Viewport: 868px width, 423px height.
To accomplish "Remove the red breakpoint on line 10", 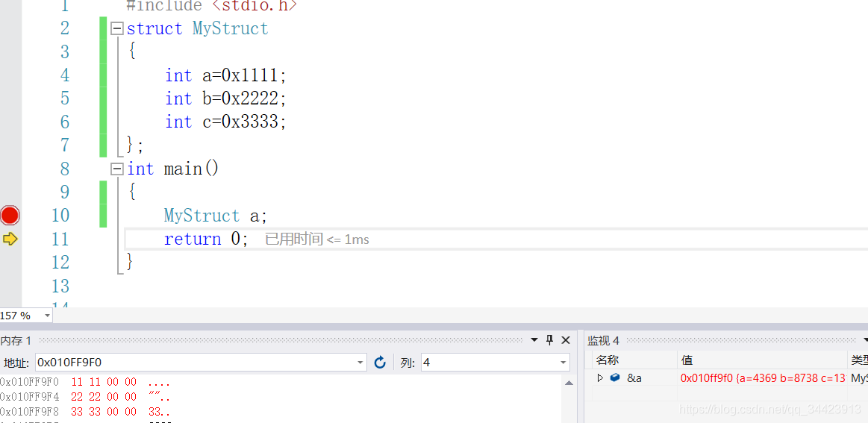I will pos(10,216).
